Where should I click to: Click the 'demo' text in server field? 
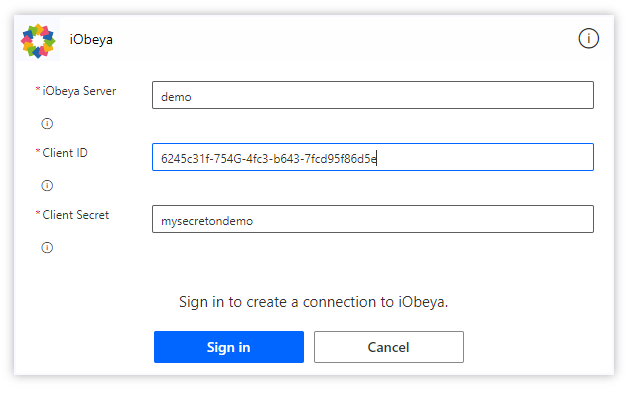[176, 97]
